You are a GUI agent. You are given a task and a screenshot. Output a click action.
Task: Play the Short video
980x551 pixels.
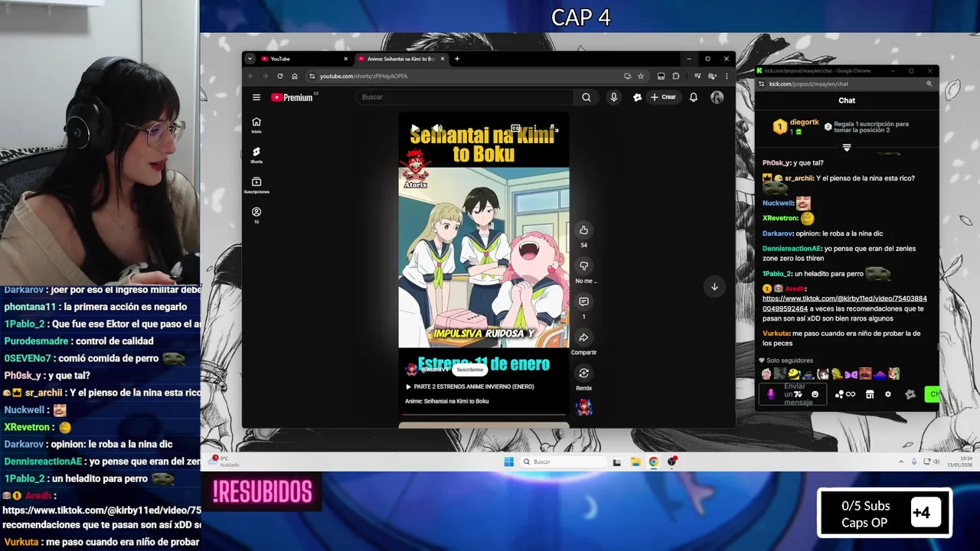click(414, 129)
